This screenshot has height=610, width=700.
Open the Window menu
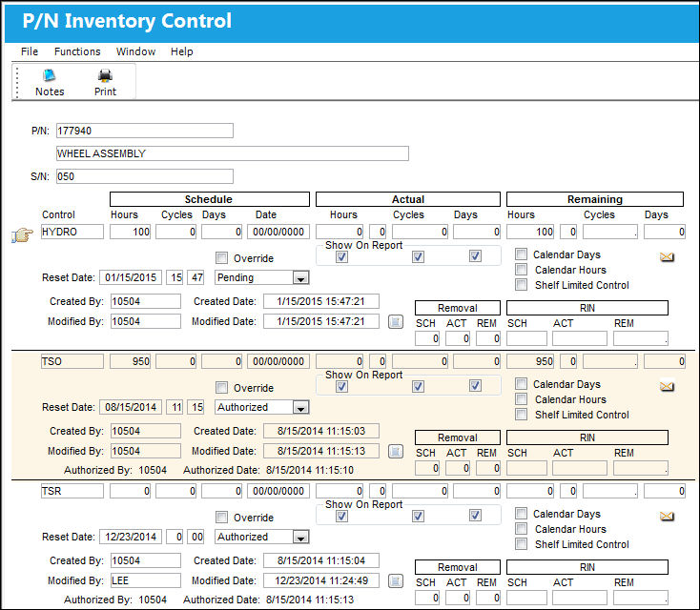click(135, 51)
